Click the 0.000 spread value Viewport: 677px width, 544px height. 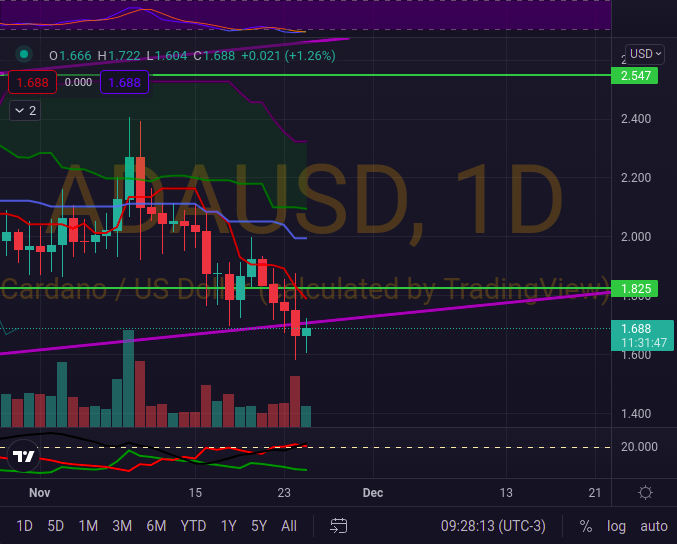point(78,82)
